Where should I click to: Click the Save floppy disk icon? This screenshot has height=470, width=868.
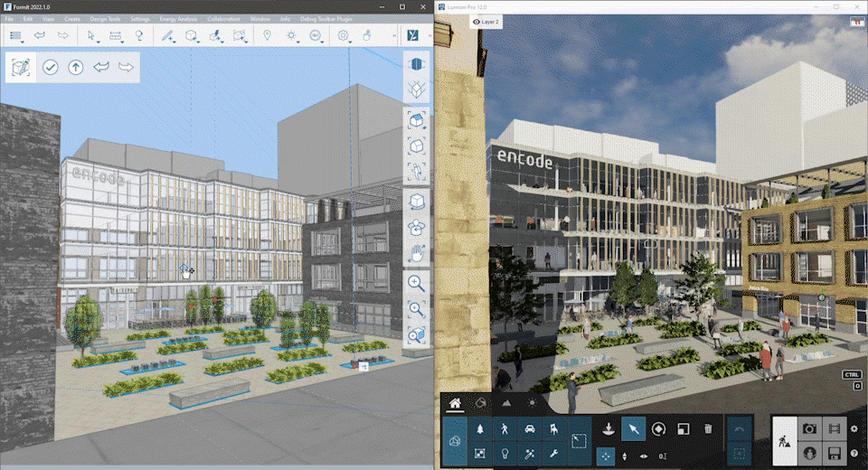coord(835,453)
